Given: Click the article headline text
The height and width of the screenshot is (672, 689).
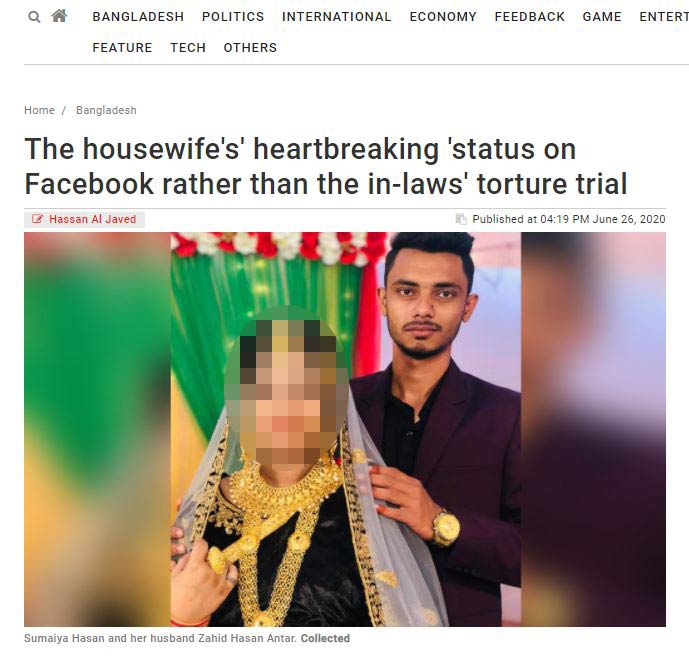Looking at the screenshot, I should point(326,166).
